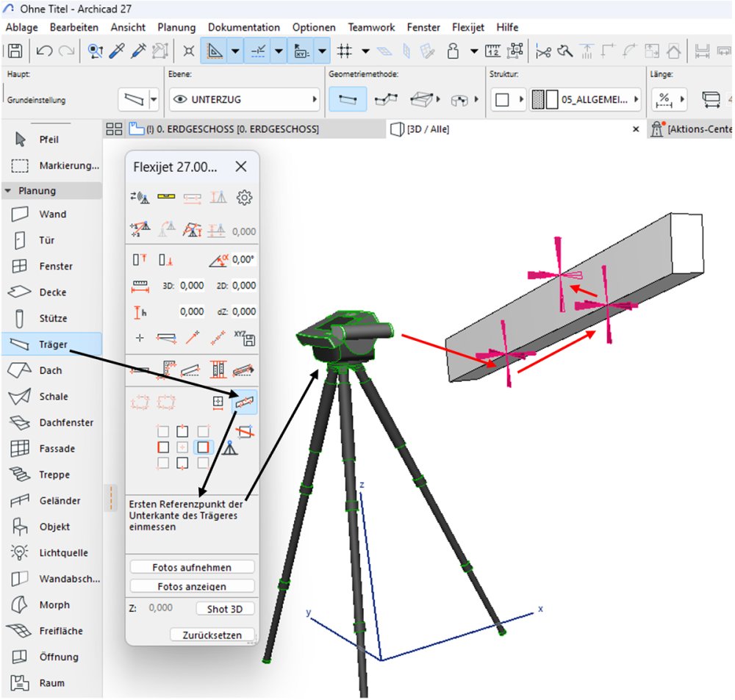
Task: Select the highlighted right-middle anchor point box
Action: click(203, 447)
